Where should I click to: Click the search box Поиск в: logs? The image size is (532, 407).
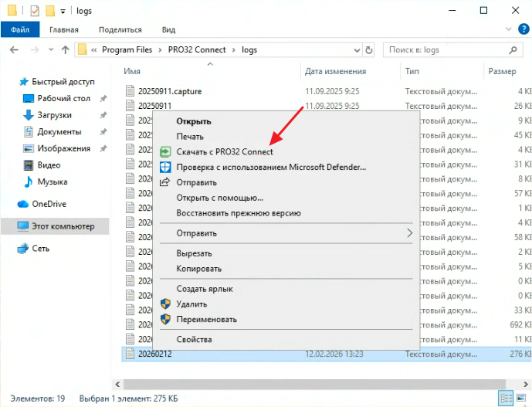point(448,49)
